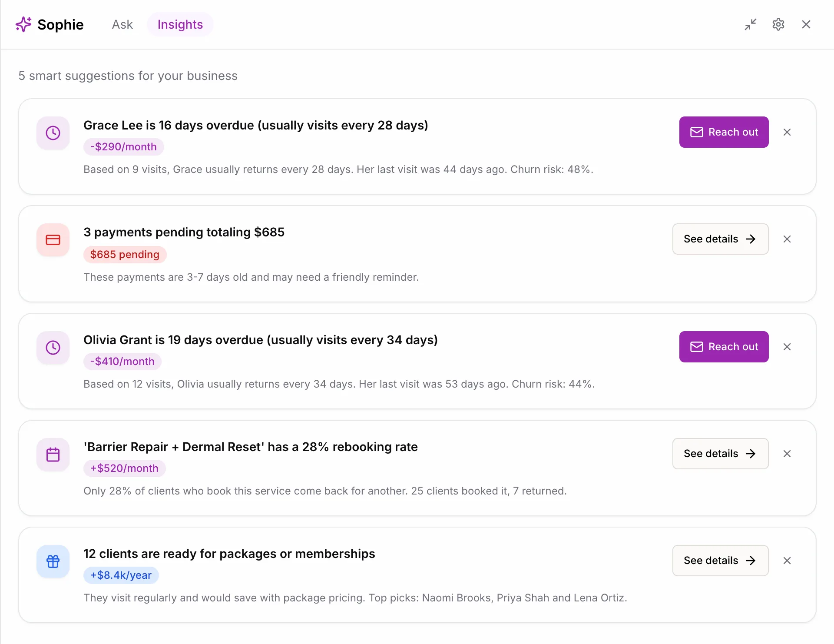Image resolution: width=834 pixels, height=644 pixels.
Task: Close the Sophie panel
Action: pyautogui.click(x=806, y=24)
